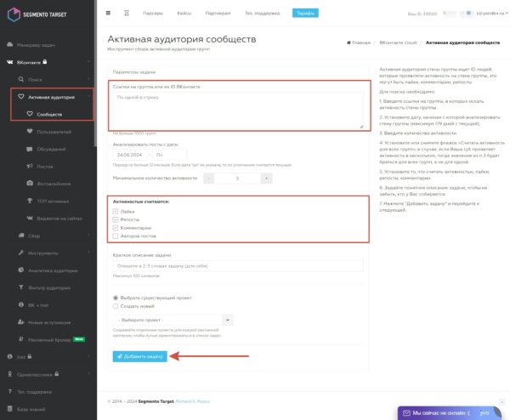Image resolution: width=510 pixels, height=420 pixels.
Task: Click the ВК + Inst circle icon
Action: click(x=21, y=305)
